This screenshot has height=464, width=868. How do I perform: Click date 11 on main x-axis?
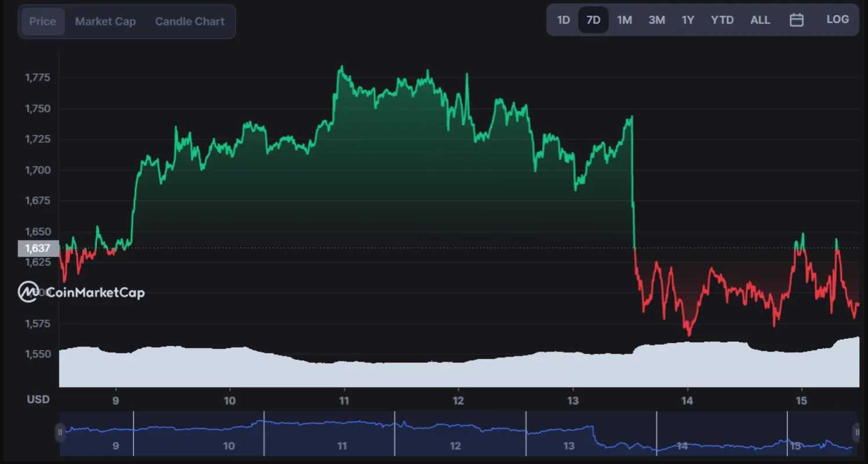(344, 401)
